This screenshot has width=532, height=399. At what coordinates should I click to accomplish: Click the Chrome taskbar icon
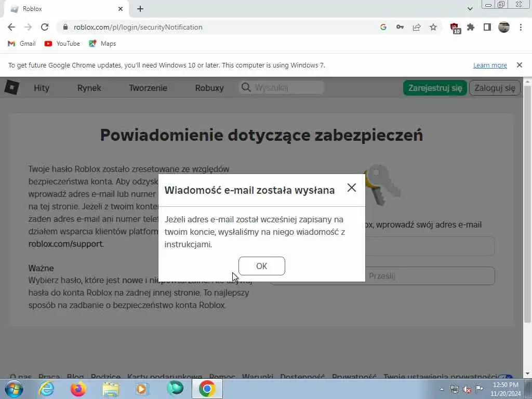point(207,389)
